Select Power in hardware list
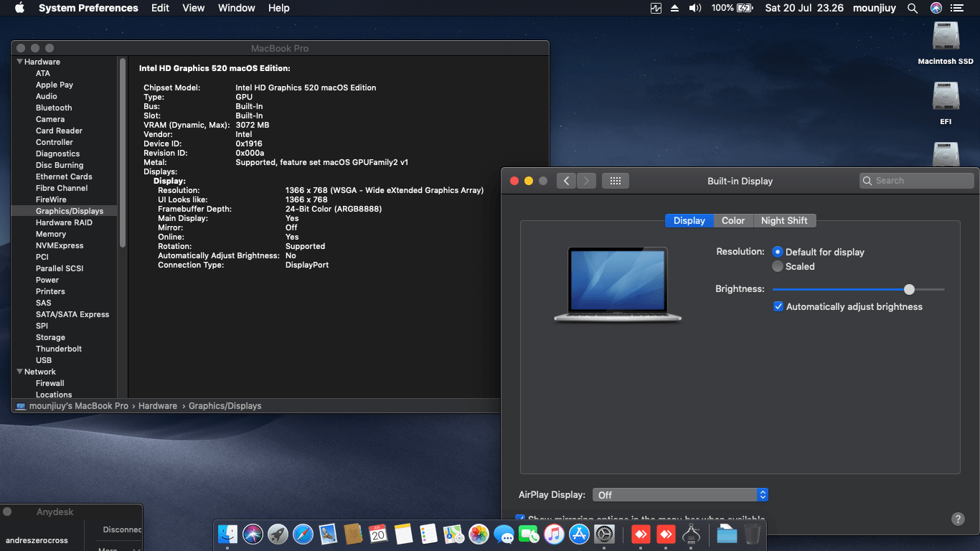Viewport: 980px width, 551px height. click(47, 280)
